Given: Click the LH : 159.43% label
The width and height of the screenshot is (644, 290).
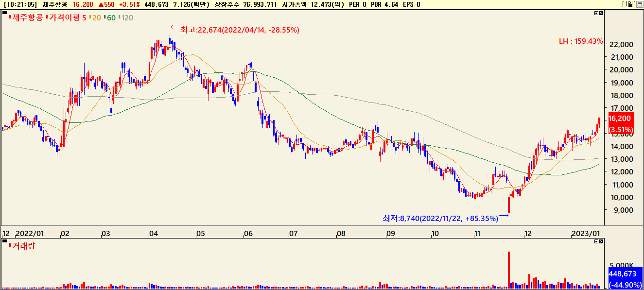Looking at the screenshot, I should click(x=581, y=41).
